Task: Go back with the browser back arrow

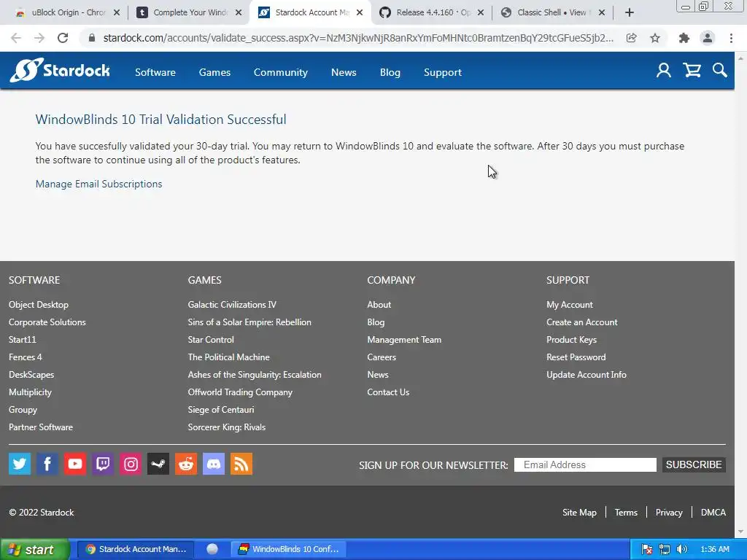Action: coord(16,38)
